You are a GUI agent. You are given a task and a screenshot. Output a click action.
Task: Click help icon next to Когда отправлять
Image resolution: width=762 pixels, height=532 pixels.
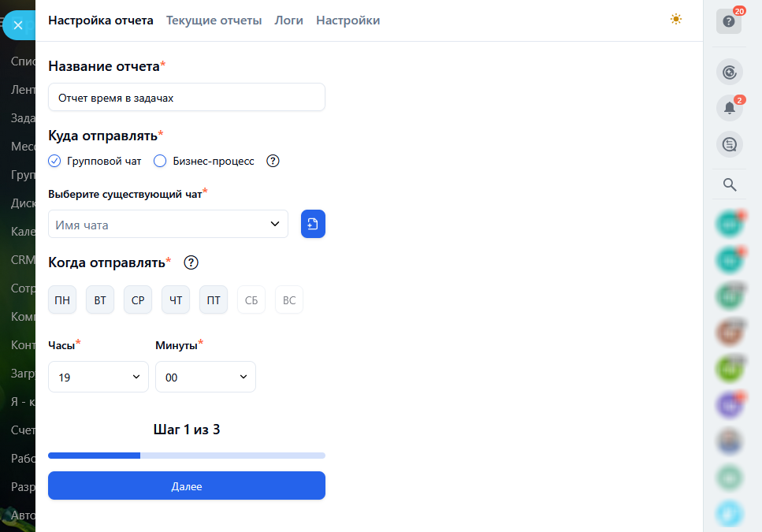[191, 262]
